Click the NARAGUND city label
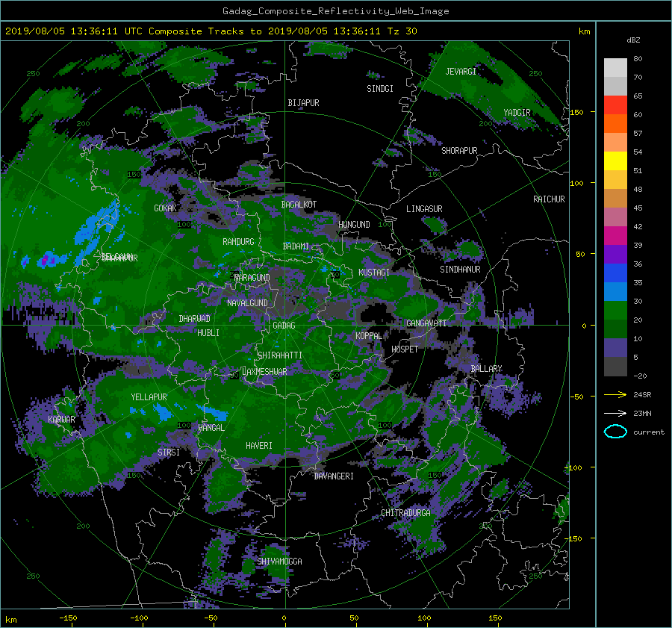Image resolution: width=672 pixels, height=628 pixels. coord(252,278)
